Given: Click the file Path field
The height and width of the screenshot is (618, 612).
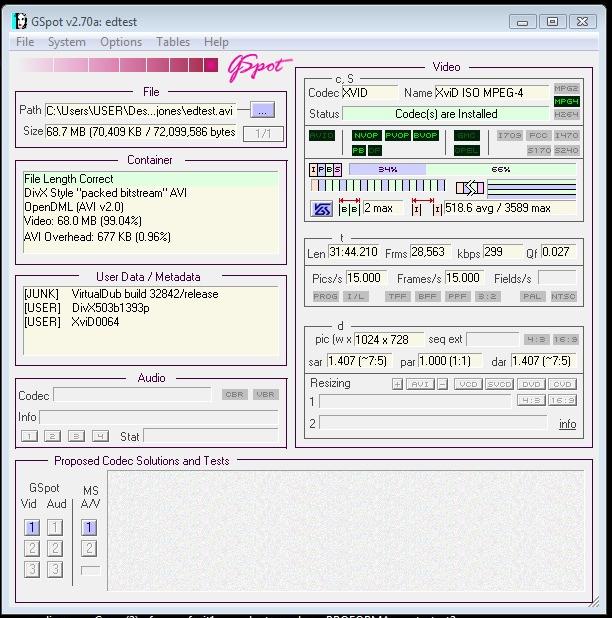Looking at the screenshot, I should pyautogui.click(x=140, y=111).
